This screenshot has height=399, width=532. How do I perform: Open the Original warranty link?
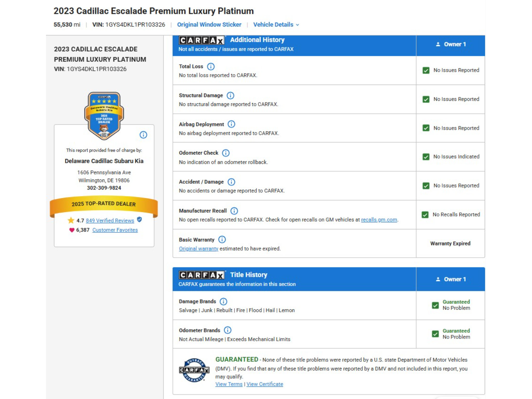[198, 249]
